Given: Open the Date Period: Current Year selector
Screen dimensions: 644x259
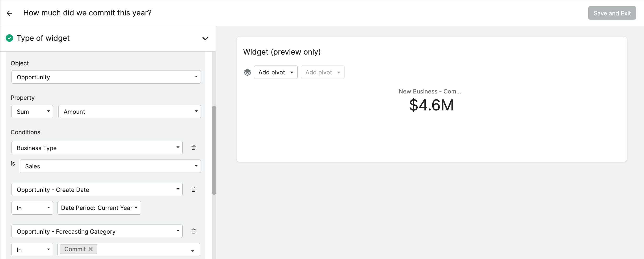Looking at the screenshot, I should tap(99, 208).
